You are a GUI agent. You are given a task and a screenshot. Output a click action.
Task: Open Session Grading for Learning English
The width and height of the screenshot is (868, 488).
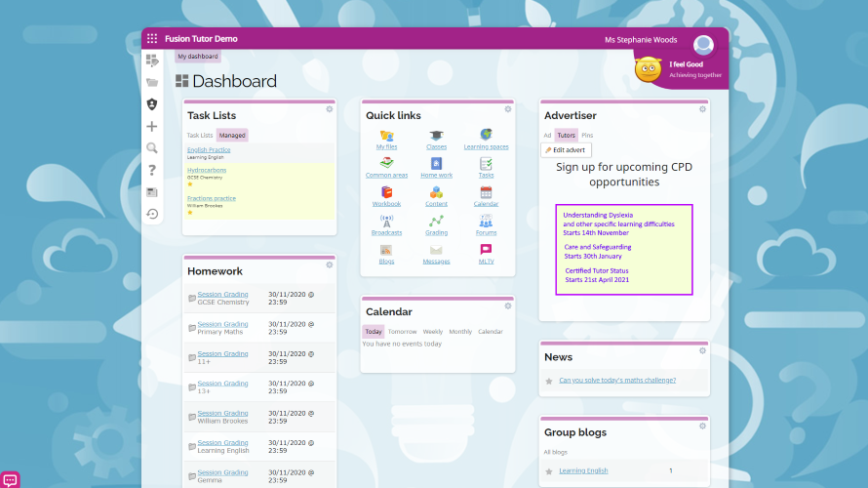222,442
